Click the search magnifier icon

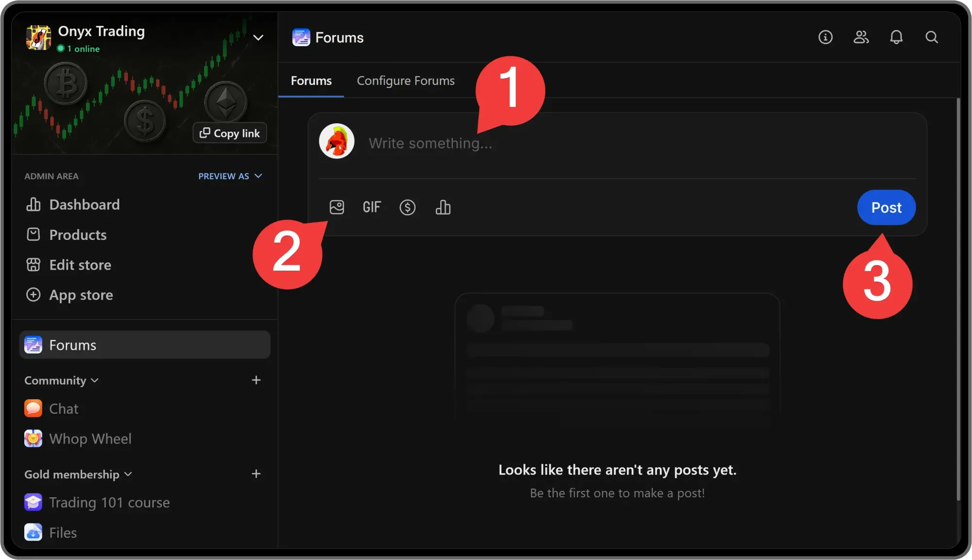point(931,37)
